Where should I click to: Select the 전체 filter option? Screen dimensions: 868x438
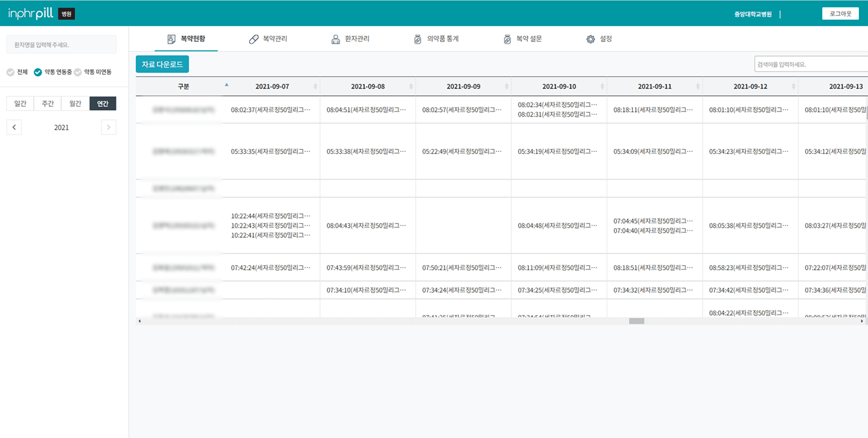(10, 72)
